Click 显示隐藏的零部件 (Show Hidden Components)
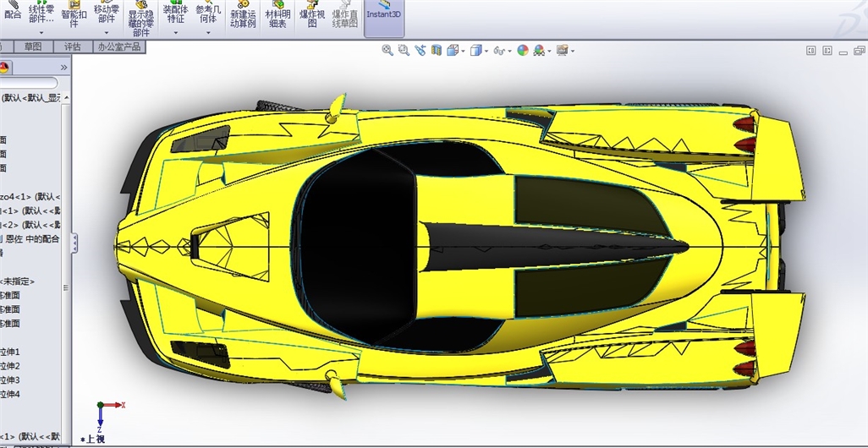 coord(141,19)
